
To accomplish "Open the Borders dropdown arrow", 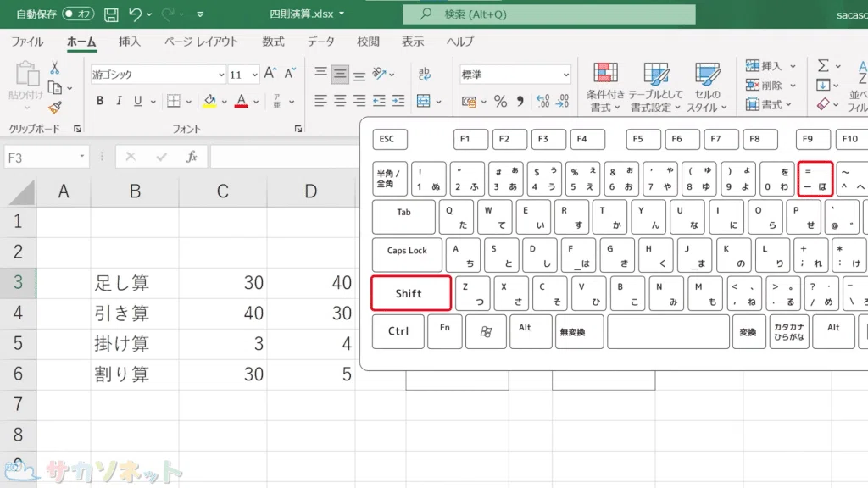I will pos(188,102).
